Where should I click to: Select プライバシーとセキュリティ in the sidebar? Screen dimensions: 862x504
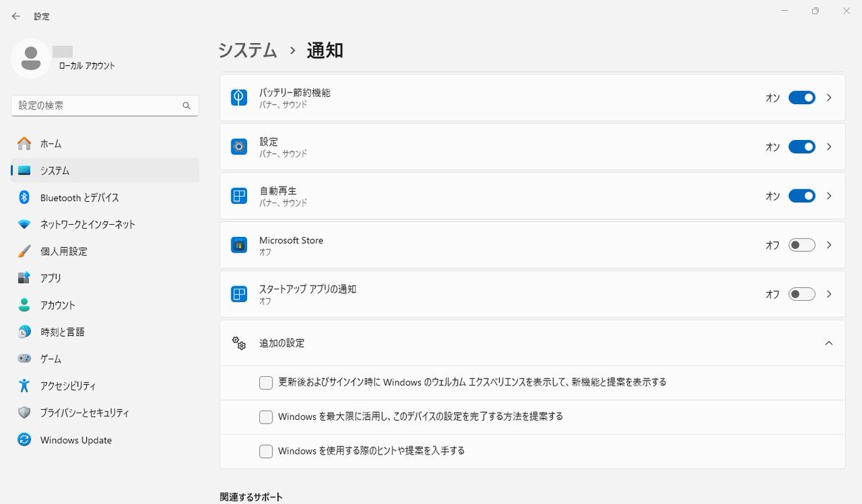(106, 413)
